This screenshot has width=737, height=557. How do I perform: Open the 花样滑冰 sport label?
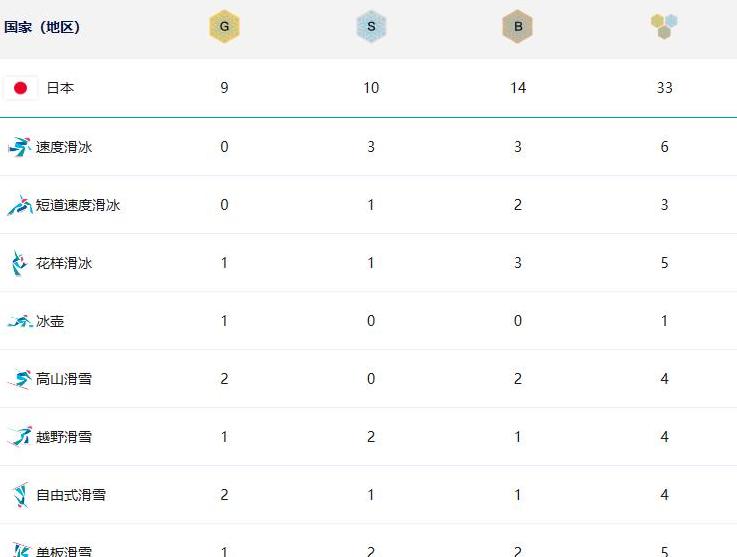point(64,263)
